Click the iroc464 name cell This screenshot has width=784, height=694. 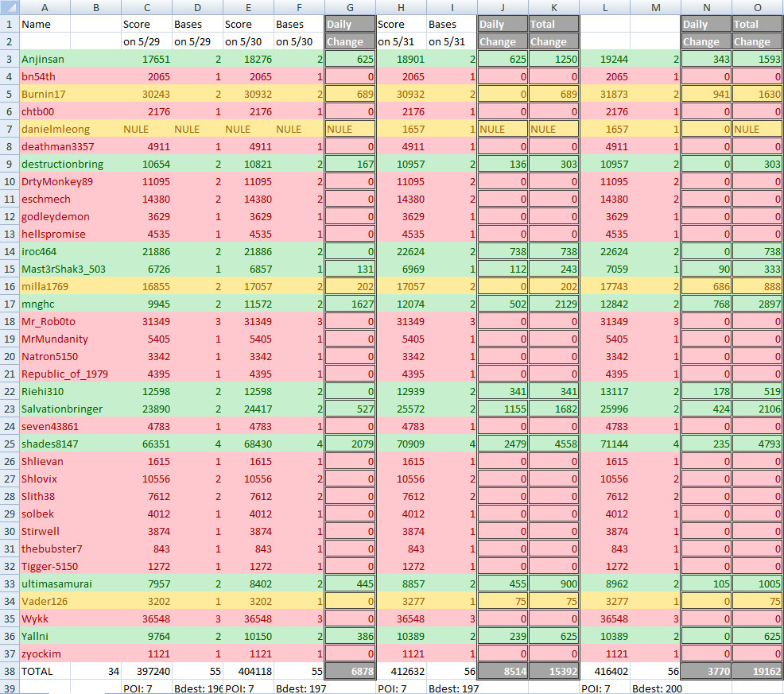[x=45, y=251]
